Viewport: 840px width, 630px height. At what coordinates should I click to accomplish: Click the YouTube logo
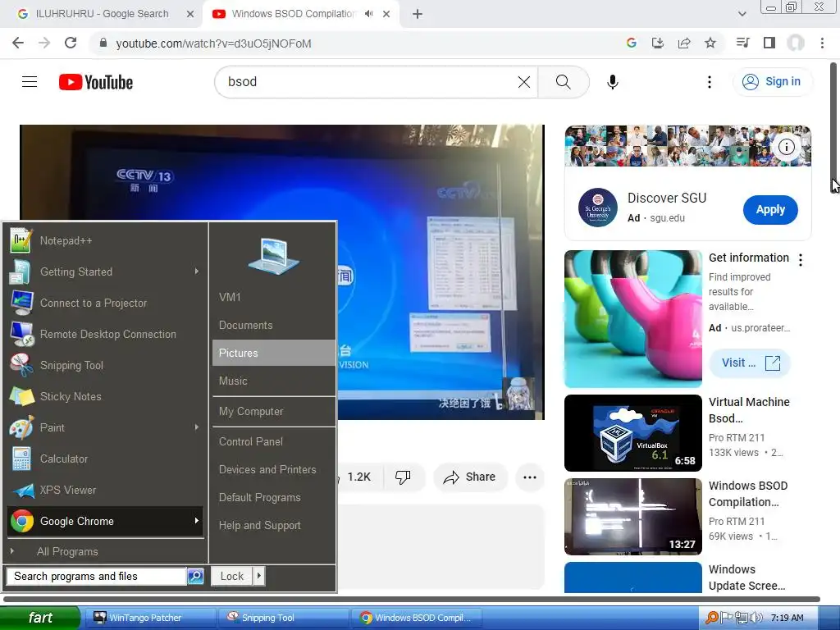96,82
